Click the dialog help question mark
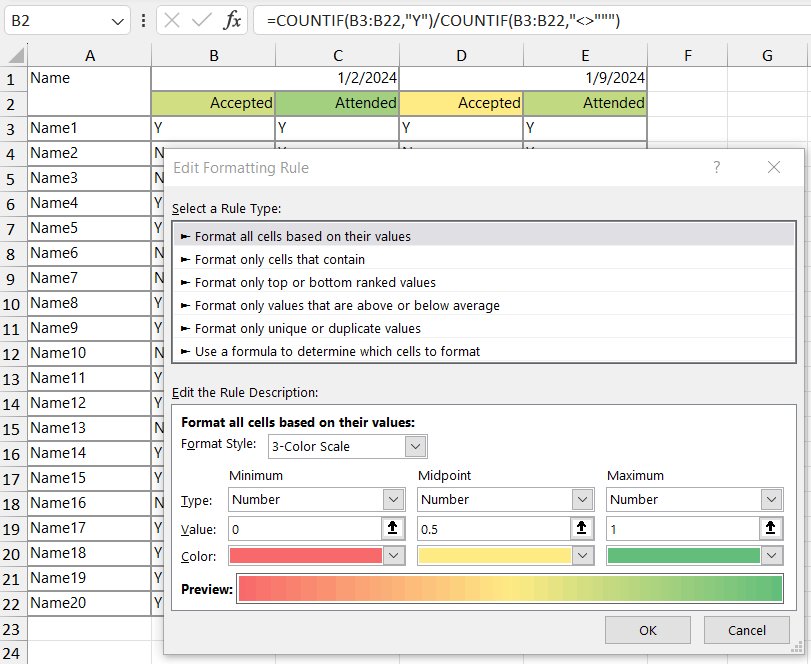The image size is (811, 664). 716,167
